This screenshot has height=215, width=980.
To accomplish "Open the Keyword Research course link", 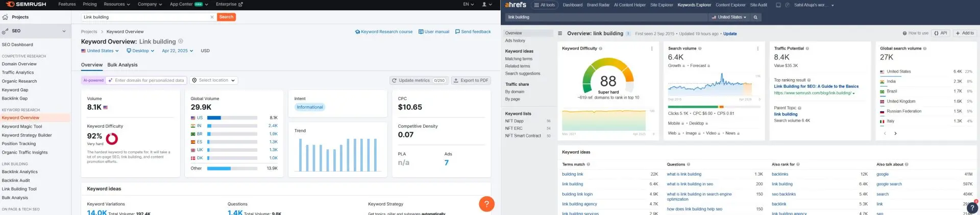I will (x=384, y=32).
